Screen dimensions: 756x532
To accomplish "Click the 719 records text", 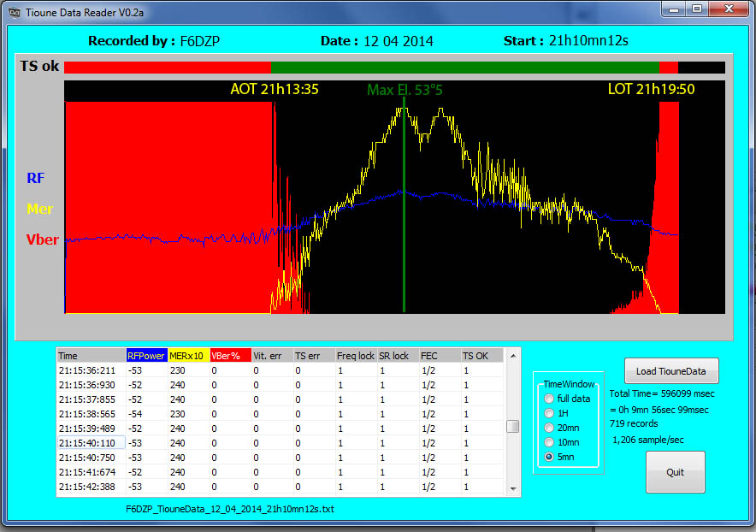I will coord(634,423).
